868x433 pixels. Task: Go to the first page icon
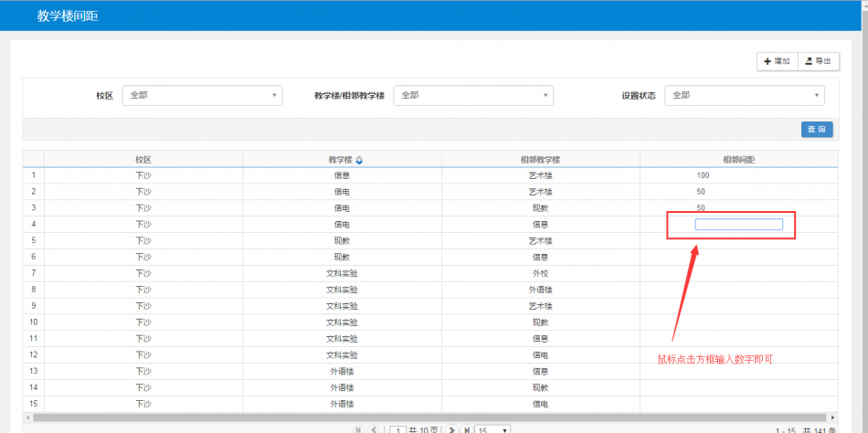point(358,429)
